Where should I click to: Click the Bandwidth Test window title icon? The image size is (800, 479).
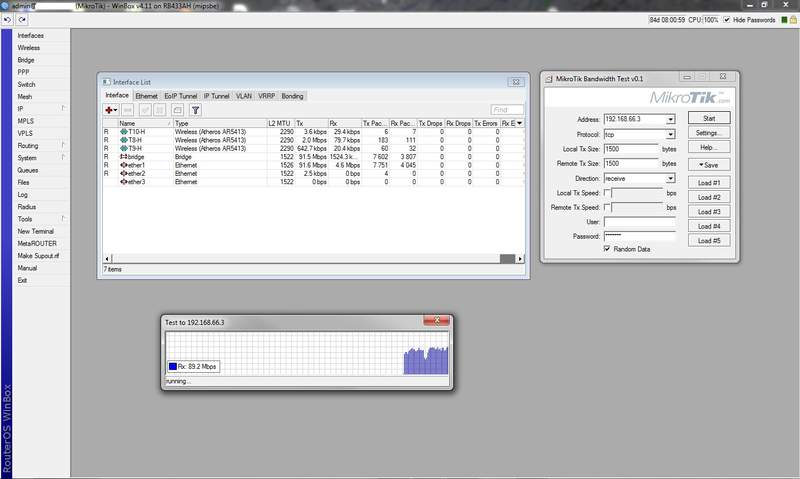[549, 79]
